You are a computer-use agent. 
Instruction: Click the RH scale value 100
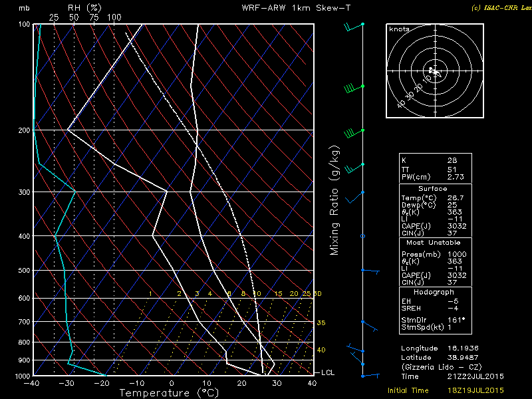pyautogui.click(x=114, y=17)
